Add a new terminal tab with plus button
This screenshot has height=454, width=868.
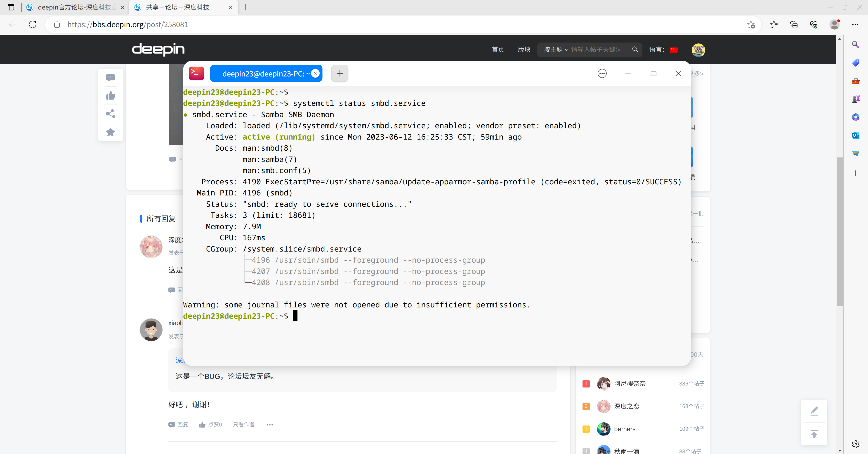tap(339, 74)
